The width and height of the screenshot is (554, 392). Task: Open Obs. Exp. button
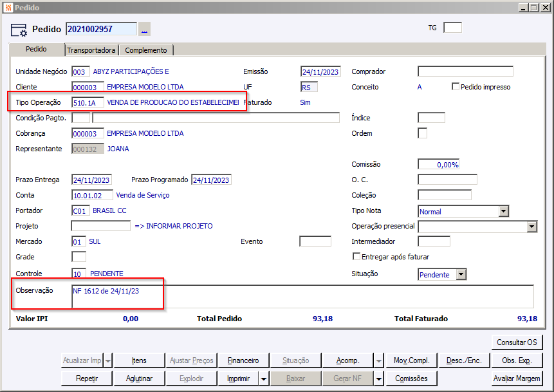click(517, 360)
